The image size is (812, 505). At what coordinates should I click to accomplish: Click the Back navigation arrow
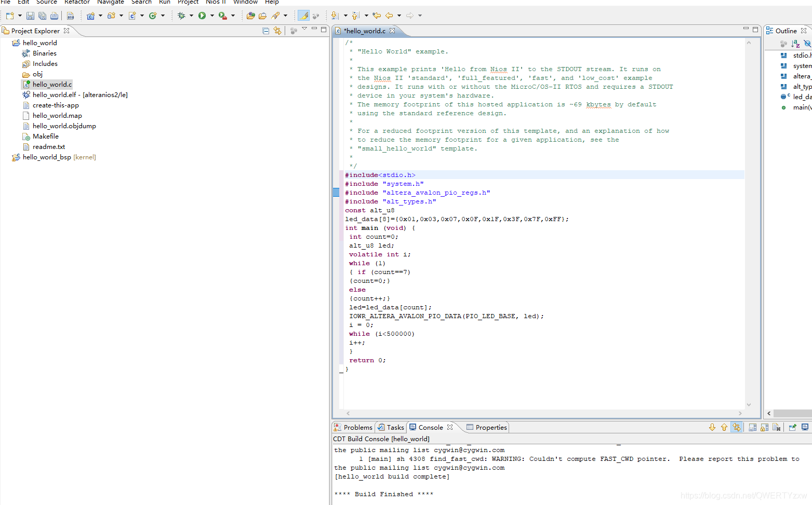(x=389, y=16)
